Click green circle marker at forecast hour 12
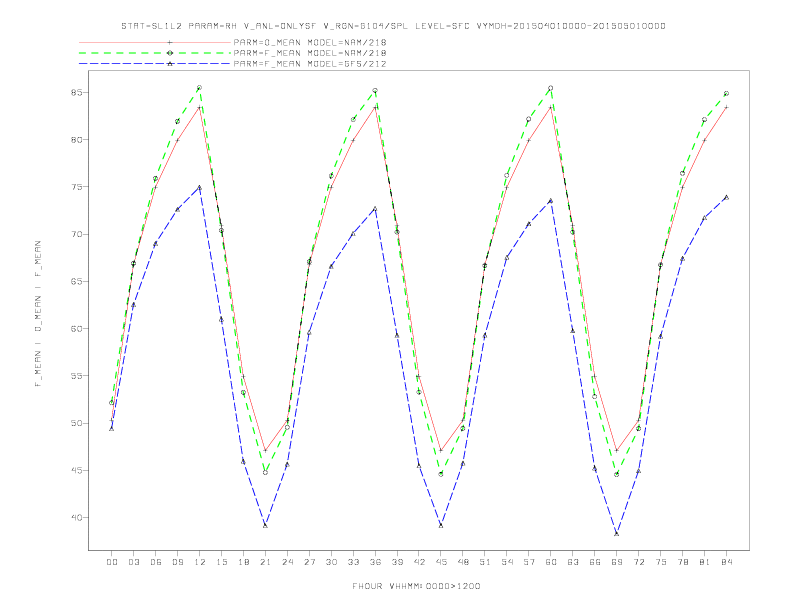This screenshot has width=792, height=612. 200,88
